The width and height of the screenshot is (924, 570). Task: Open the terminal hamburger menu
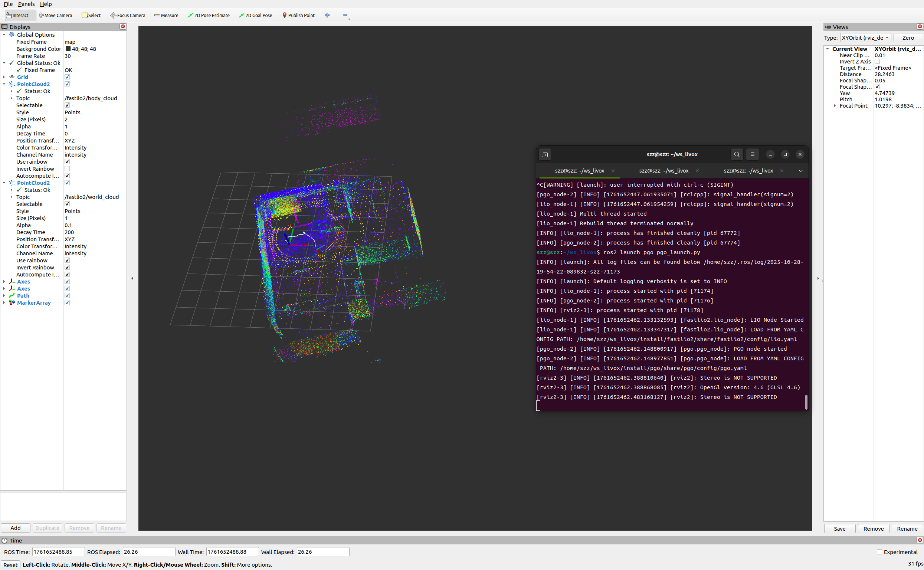tap(752, 154)
